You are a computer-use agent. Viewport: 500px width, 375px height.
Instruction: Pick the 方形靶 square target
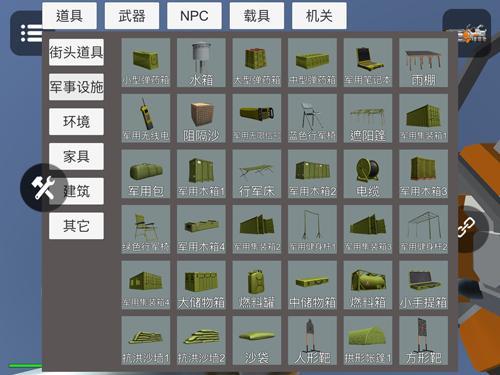[x=423, y=341]
